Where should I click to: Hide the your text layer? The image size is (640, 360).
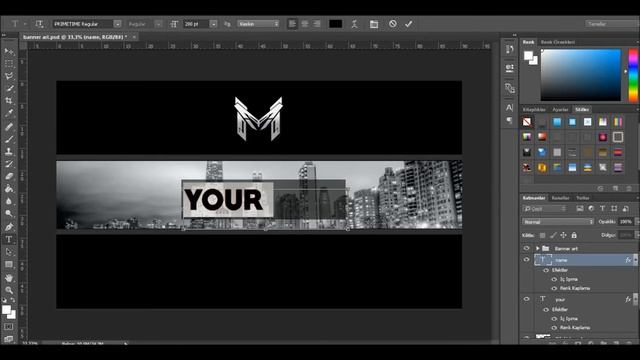[527, 299]
